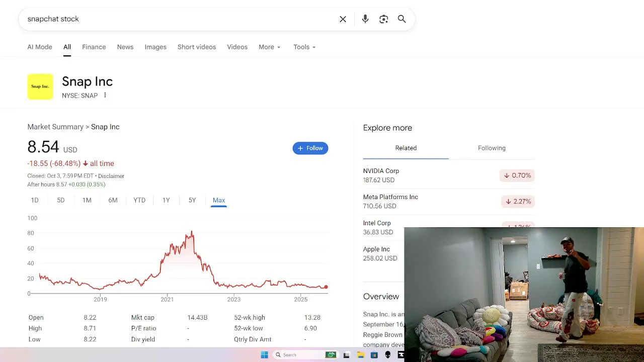Launch Microsoft Store from the taskbar
The height and width of the screenshot is (362, 644).
click(374, 355)
